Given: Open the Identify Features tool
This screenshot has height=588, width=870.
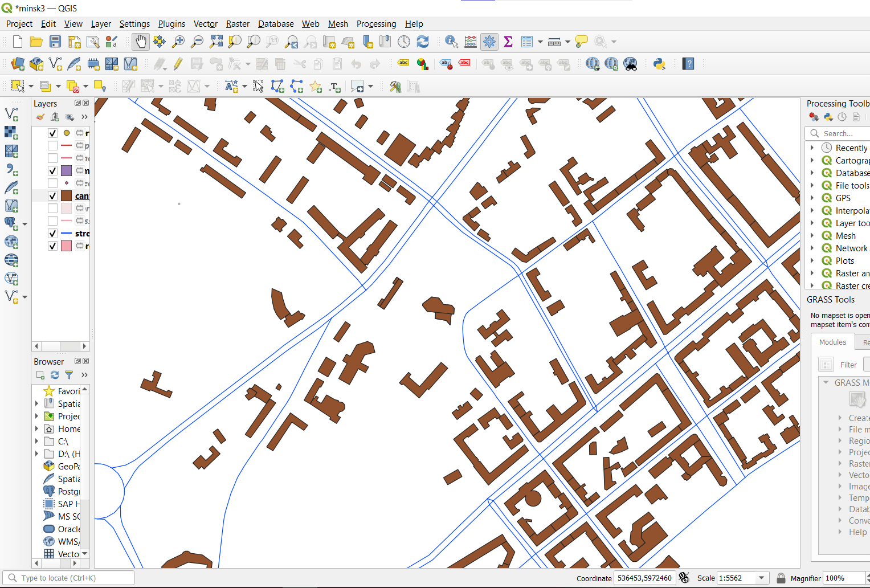Looking at the screenshot, I should point(451,41).
